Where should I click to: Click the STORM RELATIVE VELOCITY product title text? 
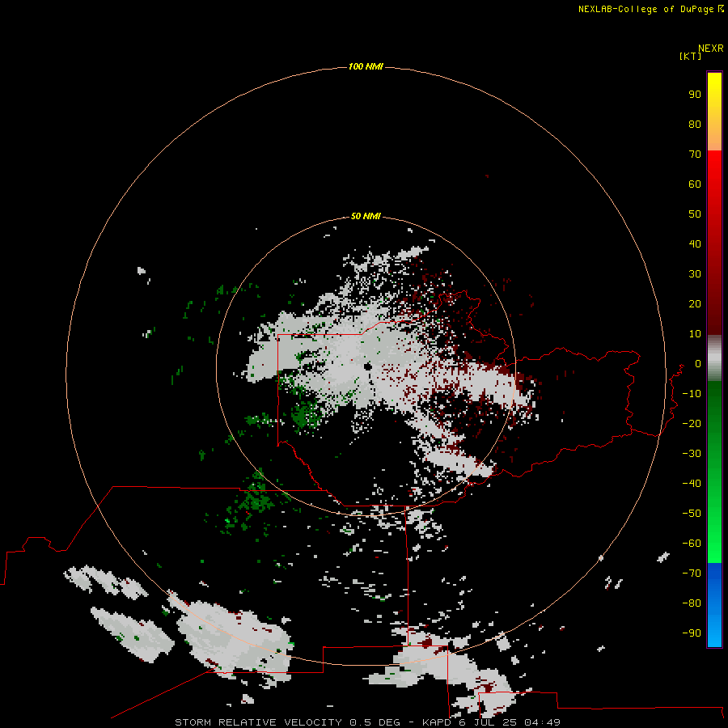(x=258, y=722)
